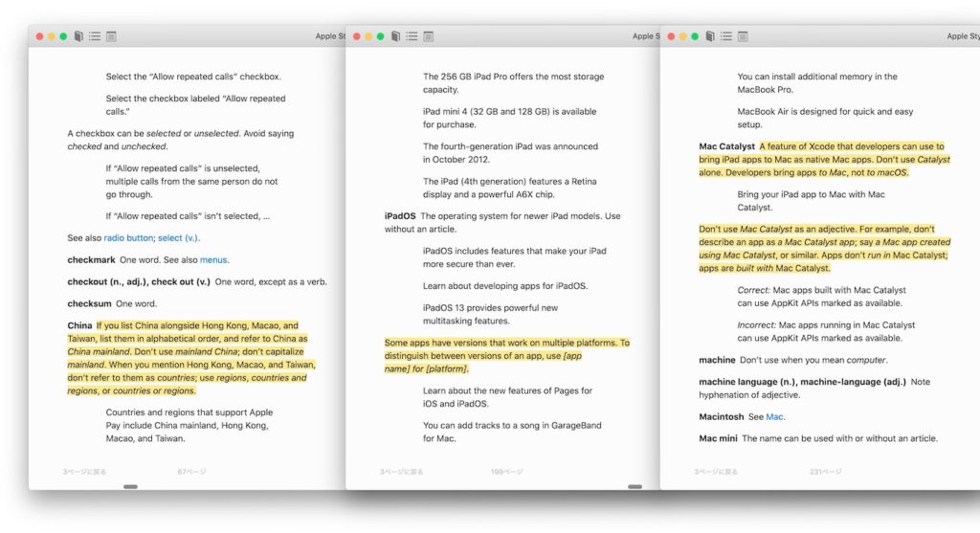The image size is (980, 533).
Task: Click "MacBook Air is designed for quick and easy setup"
Action: (825, 118)
